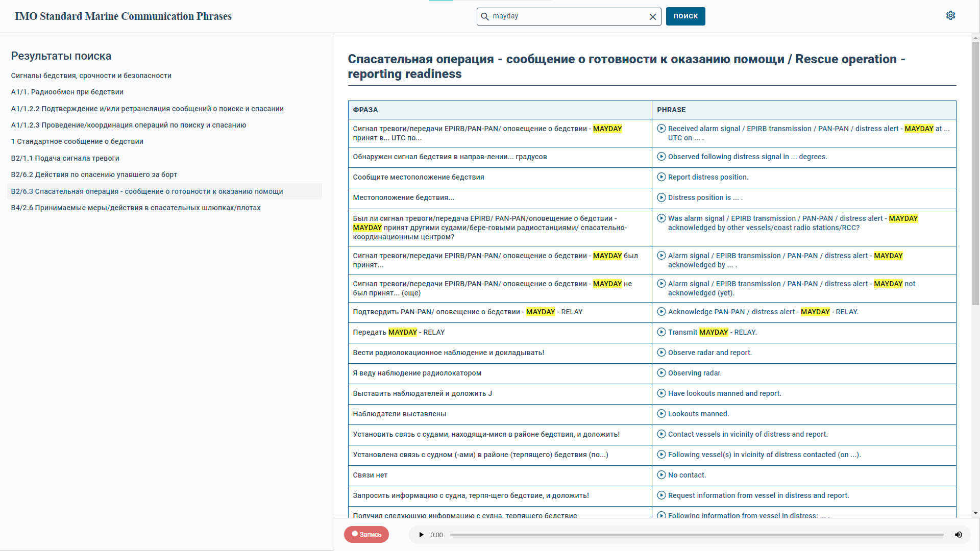Click the 'Результаты поиска' heading

coord(61,56)
